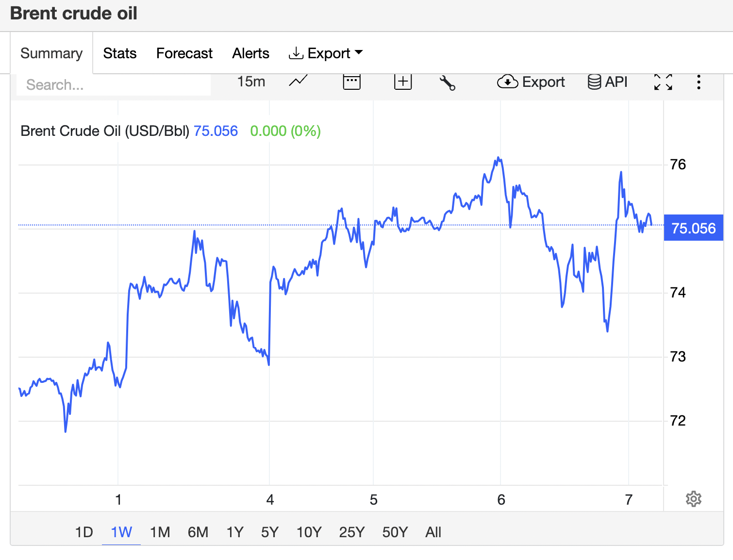Select the 1M time range
The image size is (733, 560).
pos(160,532)
